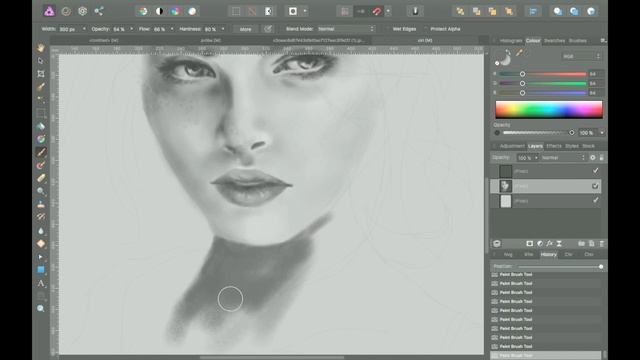Select the Zoom tool at toolbar bottom
The image size is (640, 360).
41,309
